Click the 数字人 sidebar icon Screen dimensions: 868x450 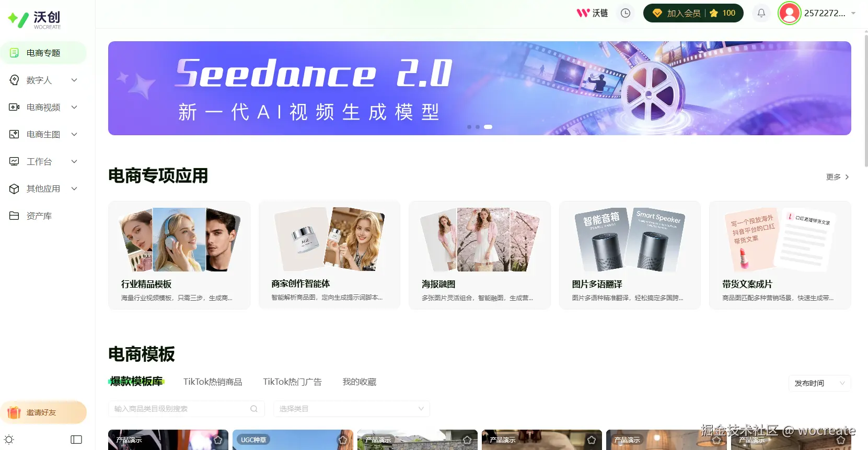tap(14, 80)
